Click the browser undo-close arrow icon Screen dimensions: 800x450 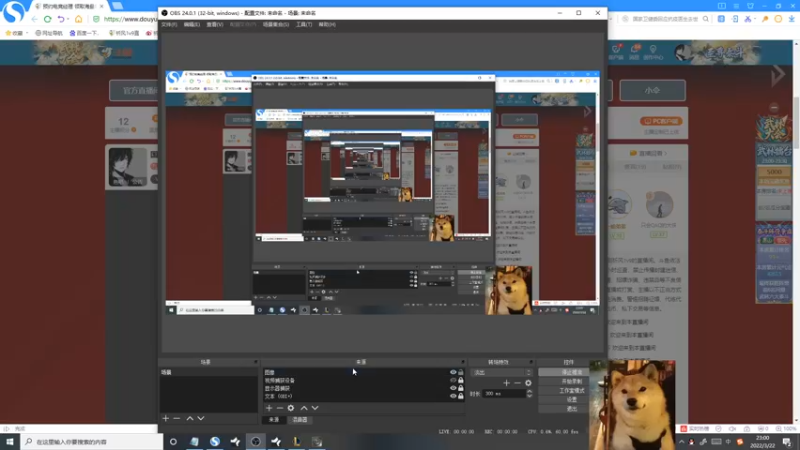(61, 19)
